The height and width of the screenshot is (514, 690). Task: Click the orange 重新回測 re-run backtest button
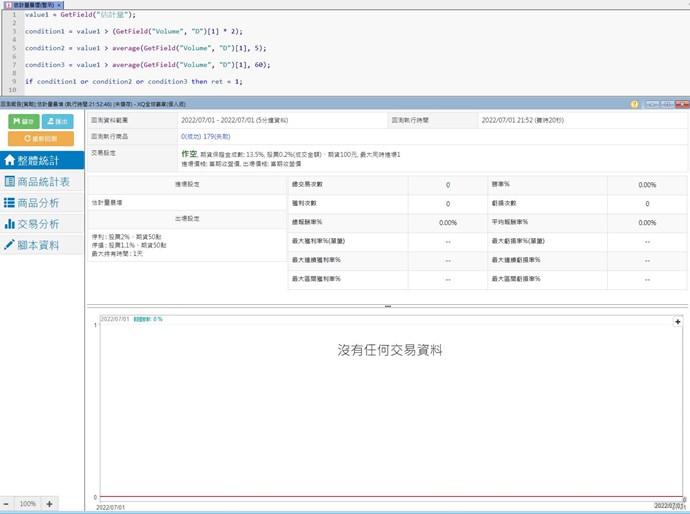40,138
